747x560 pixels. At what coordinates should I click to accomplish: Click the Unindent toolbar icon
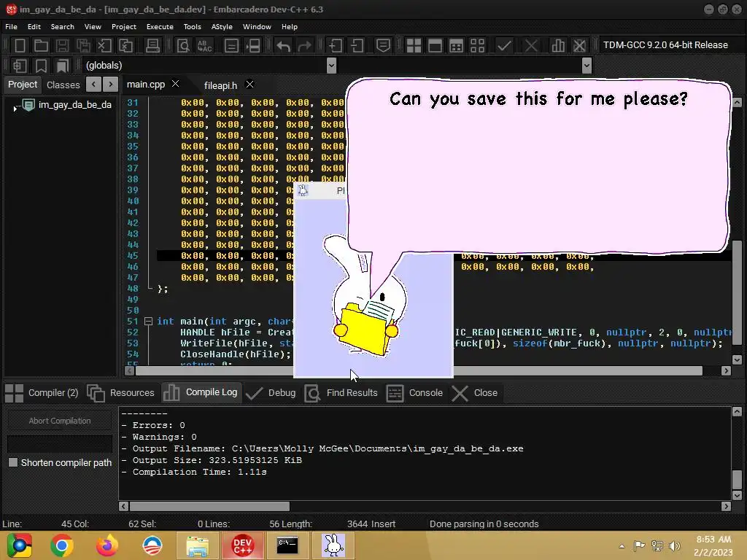[357, 46]
